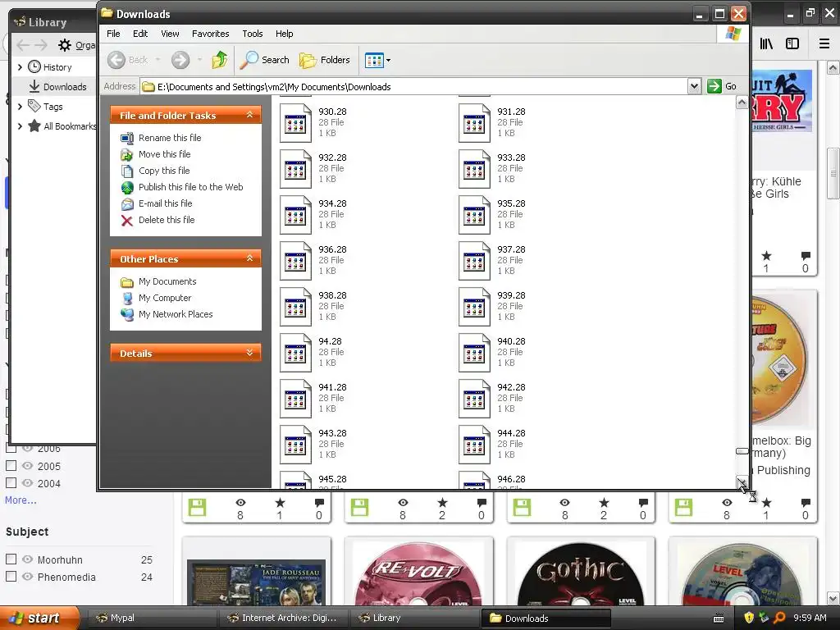The height and width of the screenshot is (630, 840).
Task: Select the 943.28 file icon
Action: point(295,445)
